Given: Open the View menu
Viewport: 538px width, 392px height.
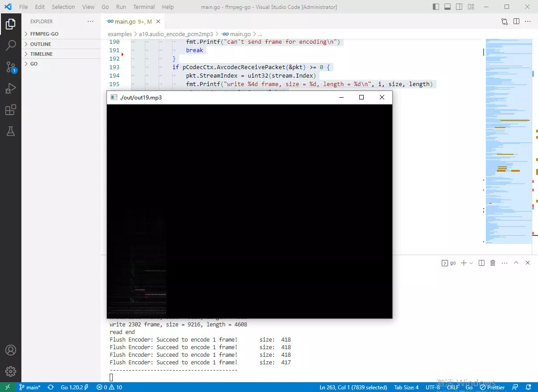Looking at the screenshot, I should point(88,7).
